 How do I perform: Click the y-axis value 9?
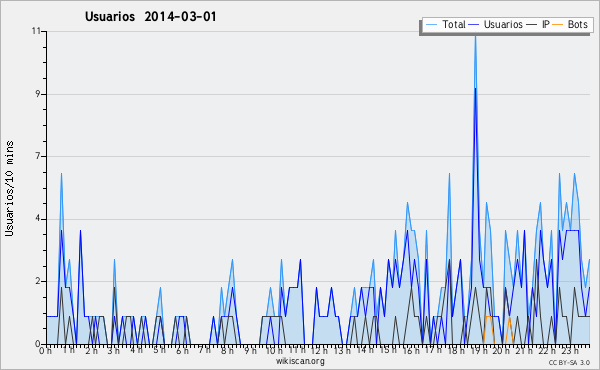[38, 94]
